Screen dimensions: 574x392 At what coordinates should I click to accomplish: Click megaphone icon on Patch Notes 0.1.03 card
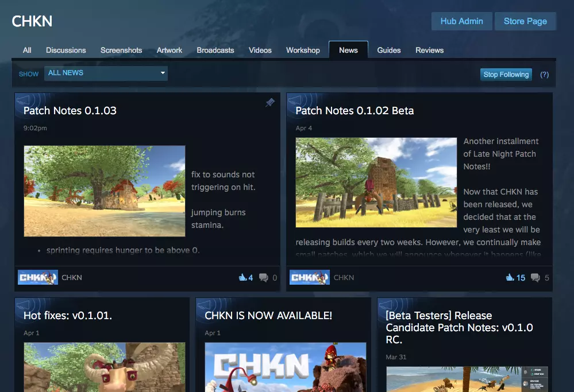(23, 99)
